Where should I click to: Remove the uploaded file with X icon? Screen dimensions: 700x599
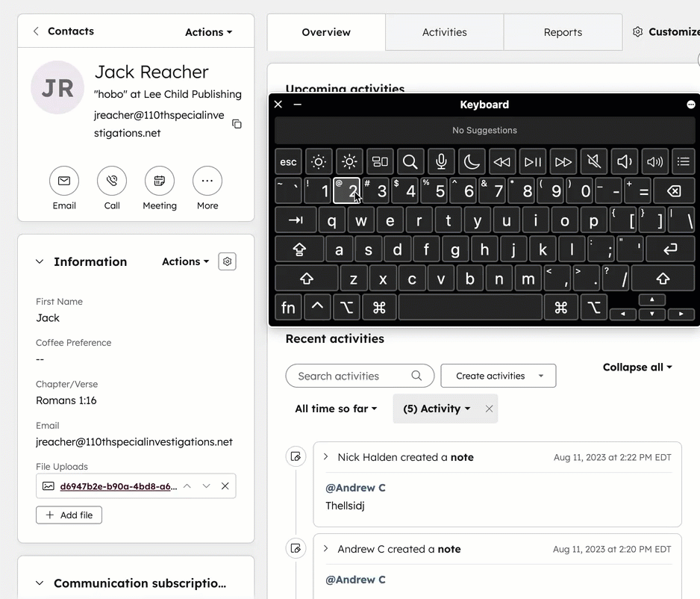pyautogui.click(x=225, y=486)
